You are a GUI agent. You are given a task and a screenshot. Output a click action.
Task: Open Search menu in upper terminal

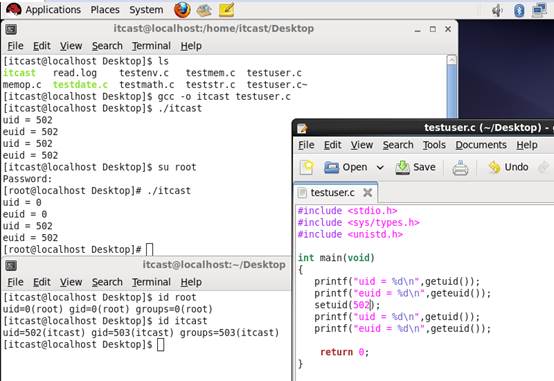107,46
